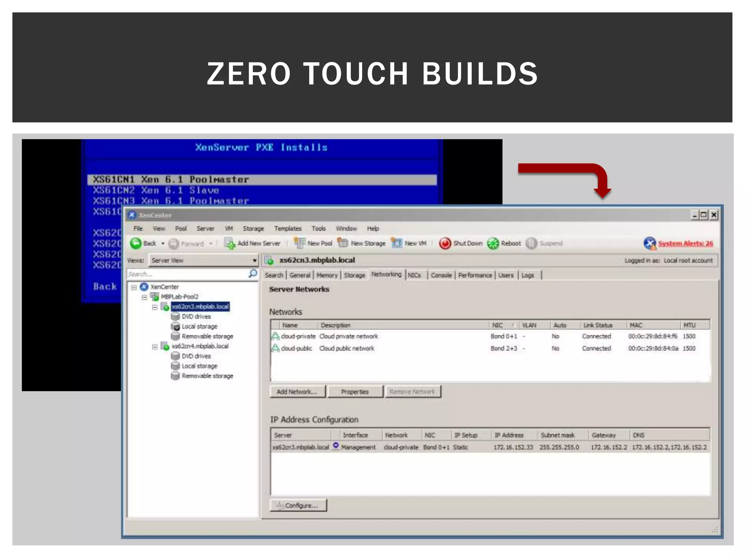Image resolution: width=747 pixels, height=560 pixels.
Task: Collapse the XenCenter tree root
Action: 134,287
